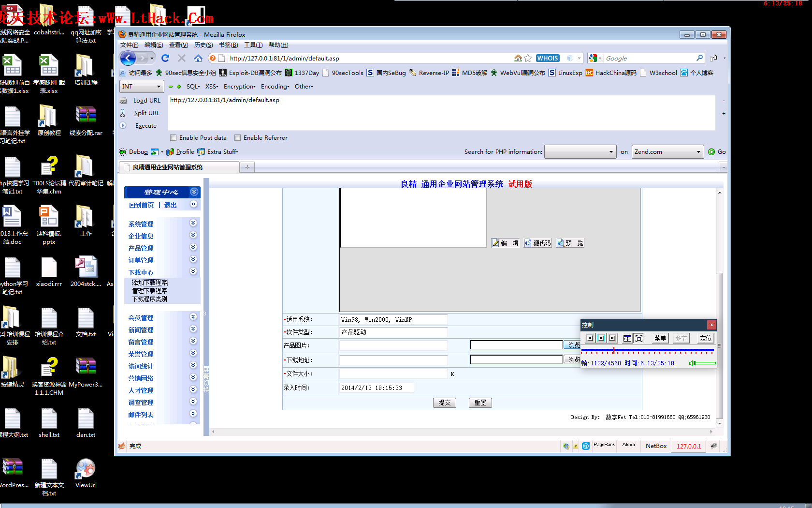Click the Load URL icon in HackBar
This screenshot has height=508, width=812.
point(123,101)
